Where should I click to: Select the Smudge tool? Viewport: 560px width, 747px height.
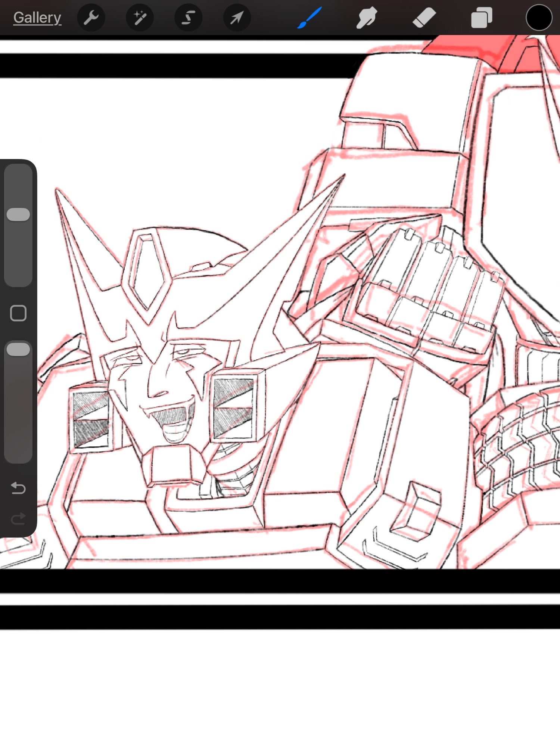(x=366, y=18)
